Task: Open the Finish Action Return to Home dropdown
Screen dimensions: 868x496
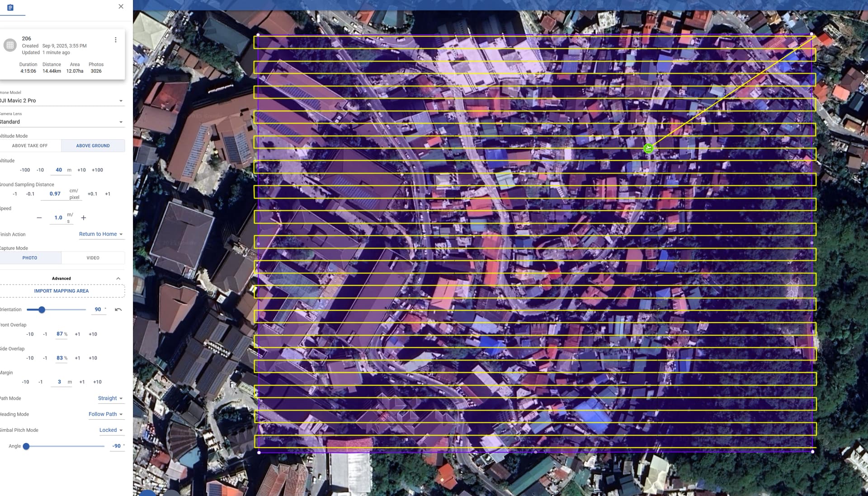Action: pos(101,234)
